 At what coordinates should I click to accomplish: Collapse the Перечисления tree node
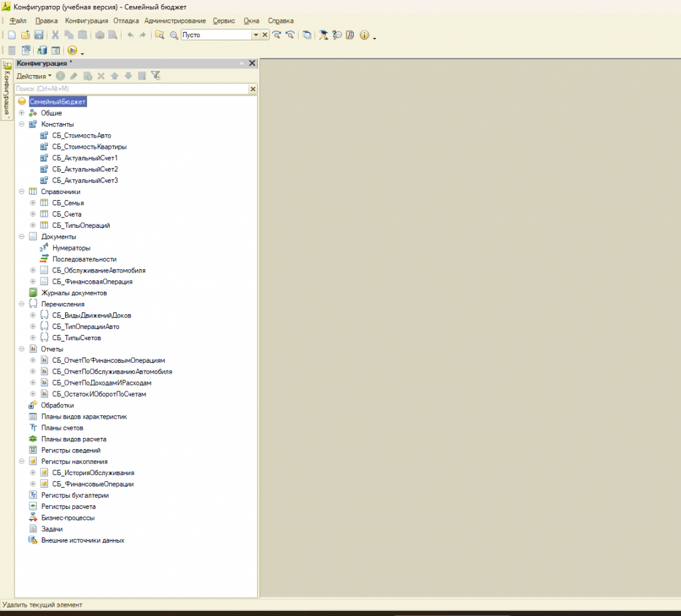tap(21, 304)
